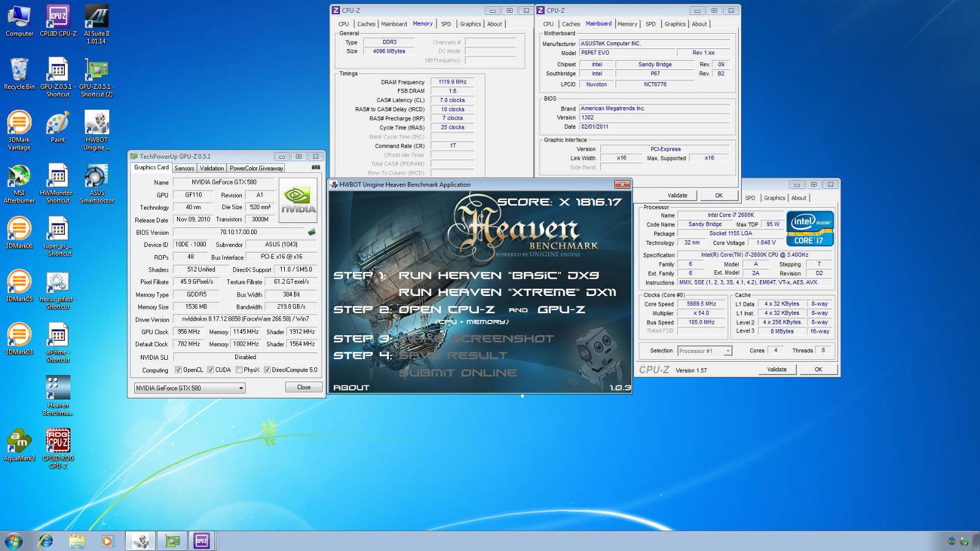Screen dimensions: 980x551
Task: Open CPUID ROG CPU-Z desktop icon
Action: coord(58,449)
